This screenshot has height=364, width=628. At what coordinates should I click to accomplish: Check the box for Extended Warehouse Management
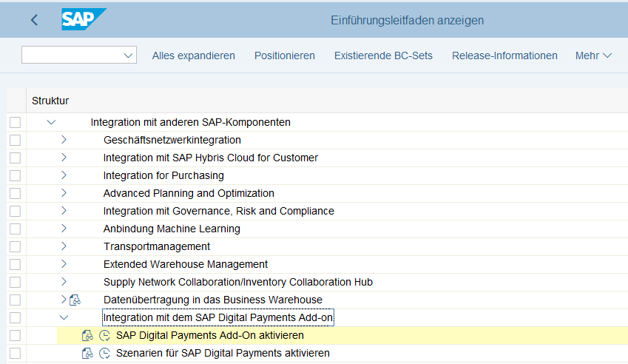pos(15,264)
